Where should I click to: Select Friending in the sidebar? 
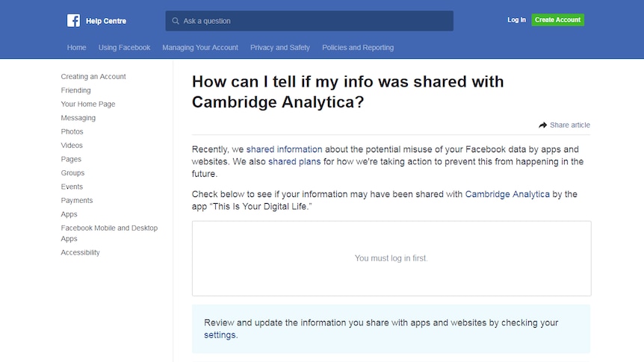coord(75,90)
